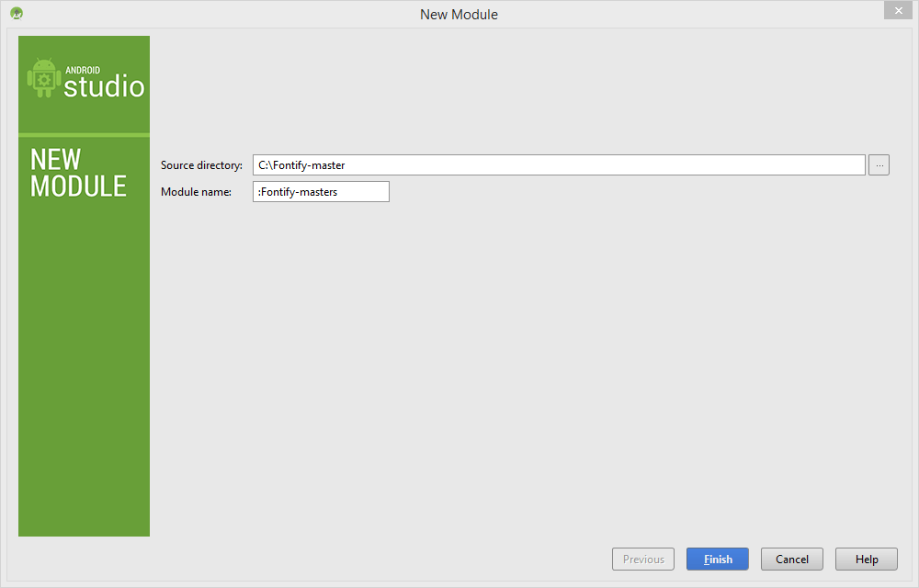The width and height of the screenshot is (919, 588).
Task: Click the 'New Module' title bar text
Action: point(459,14)
